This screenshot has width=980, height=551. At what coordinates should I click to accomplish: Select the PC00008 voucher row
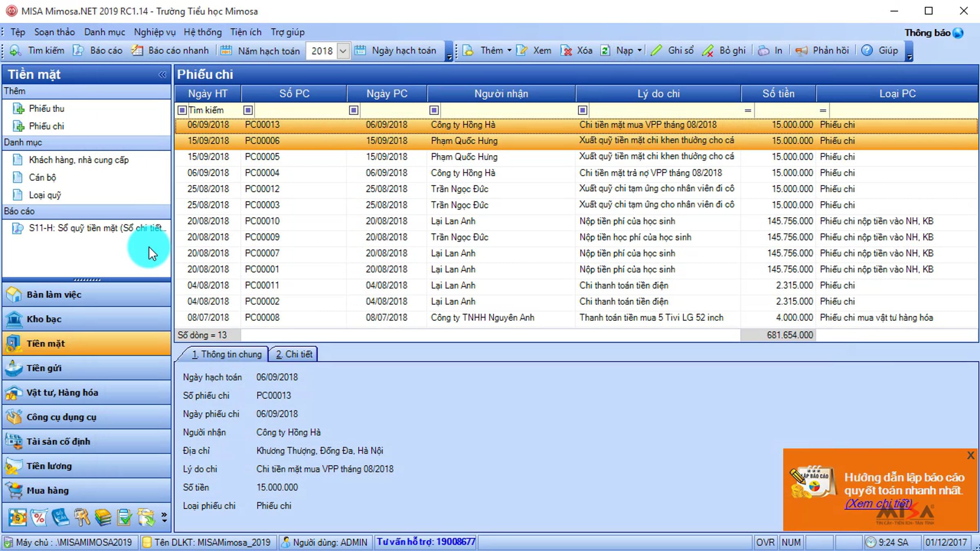pos(576,318)
